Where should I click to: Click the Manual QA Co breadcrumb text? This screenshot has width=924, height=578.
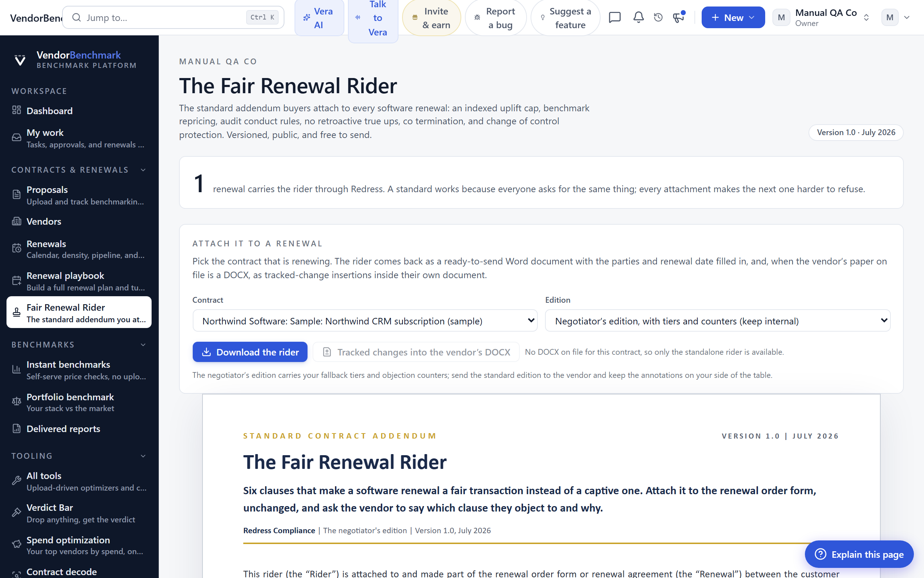coord(218,61)
